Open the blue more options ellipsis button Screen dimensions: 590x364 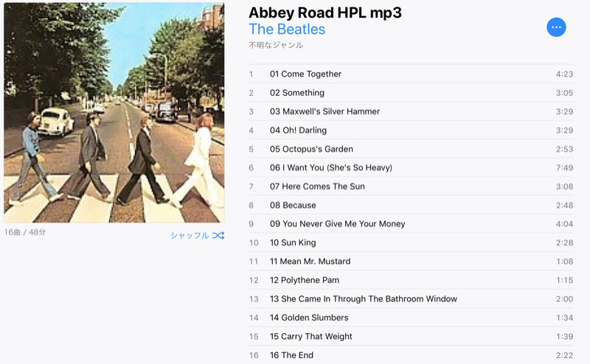click(x=556, y=27)
